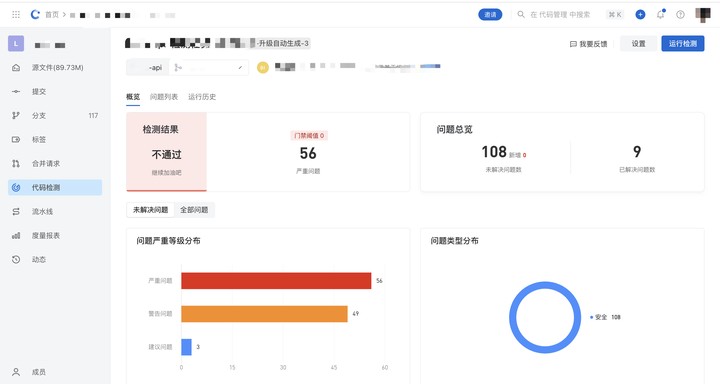Open the help question mark icon
The height and width of the screenshot is (384, 720).
(x=681, y=15)
